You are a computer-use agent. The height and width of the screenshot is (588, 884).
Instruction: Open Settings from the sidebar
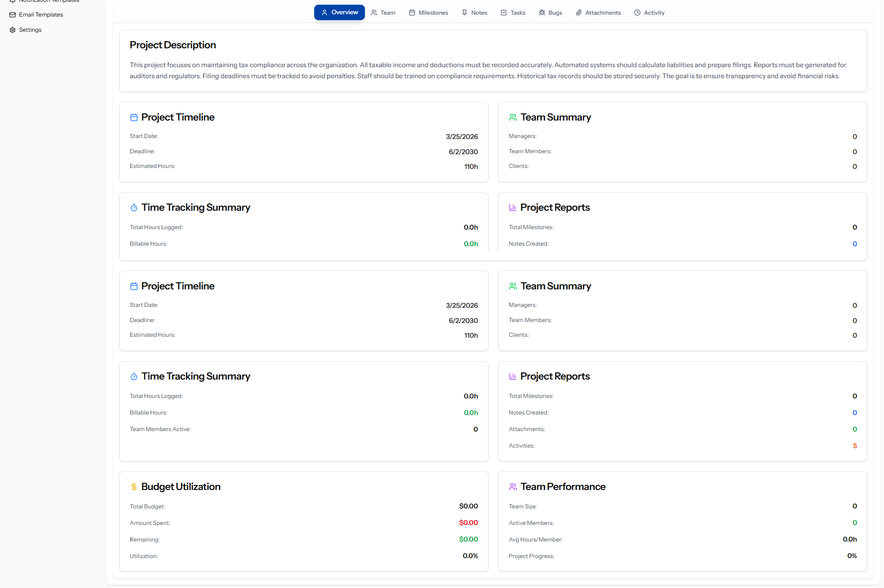[x=30, y=30]
